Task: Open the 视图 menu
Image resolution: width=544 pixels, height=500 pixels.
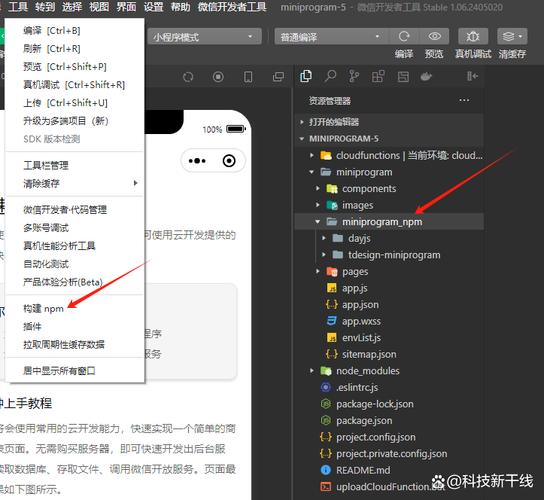Action: coord(99,7)
